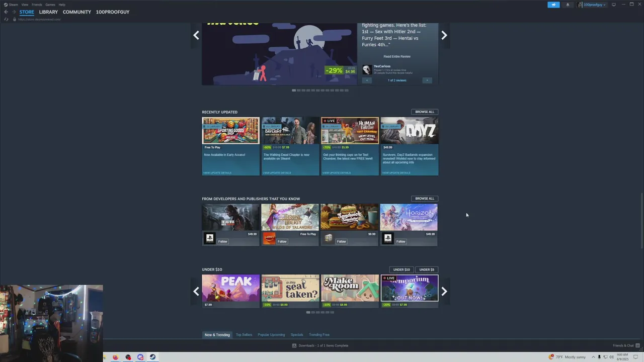View update details for Sporting Goods Shop
Image resolution: width=644 pixels, height=362 pixels.
point(217,172)
